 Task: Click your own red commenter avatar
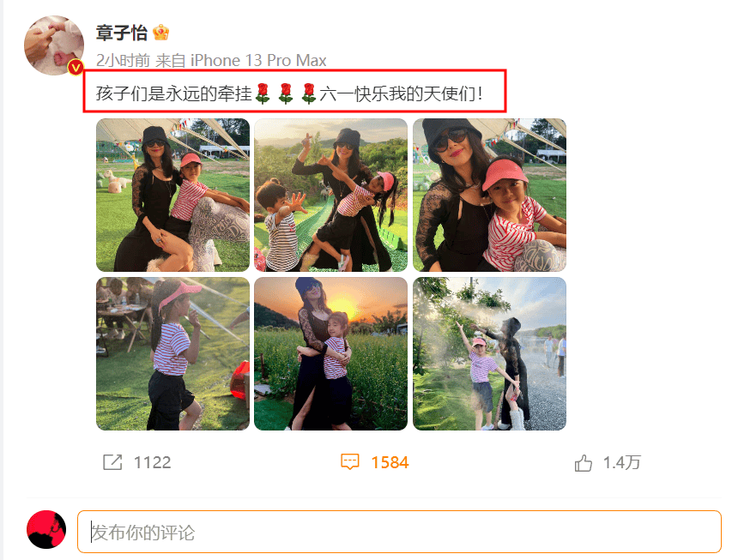(46, 530)
